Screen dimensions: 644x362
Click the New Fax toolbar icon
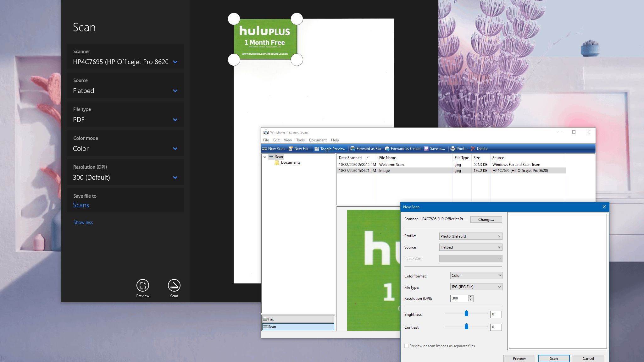tap(291, 149)
